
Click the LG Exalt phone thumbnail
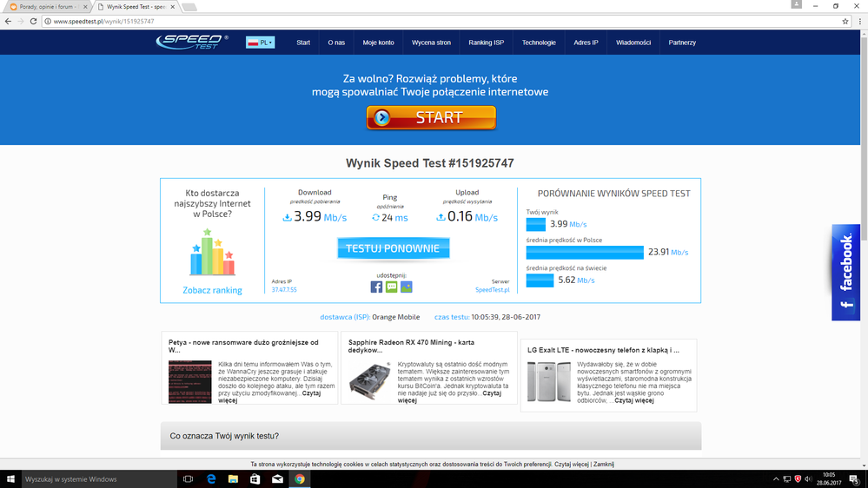[548, 382]
